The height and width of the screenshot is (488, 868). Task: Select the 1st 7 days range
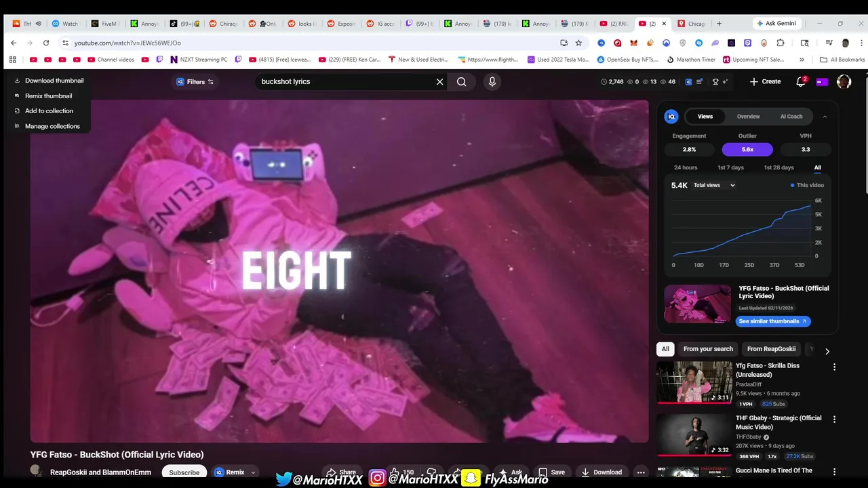(x=730, y=167)
